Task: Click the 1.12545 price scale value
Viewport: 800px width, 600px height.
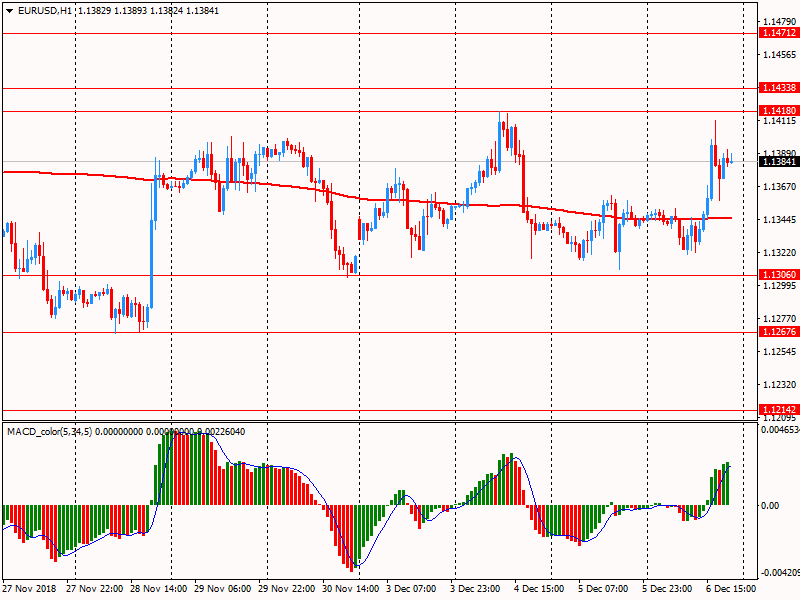Action: coord(779,352)
